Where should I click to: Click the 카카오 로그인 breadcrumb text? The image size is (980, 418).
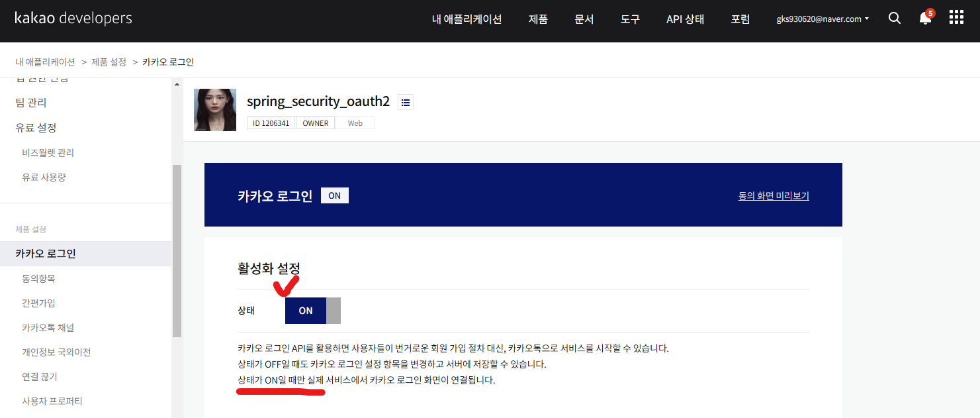tap(168, 62)
